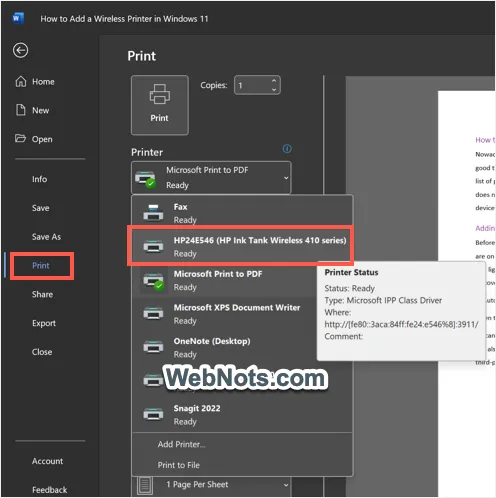Click the Open folder icon

tap(20, 138)
